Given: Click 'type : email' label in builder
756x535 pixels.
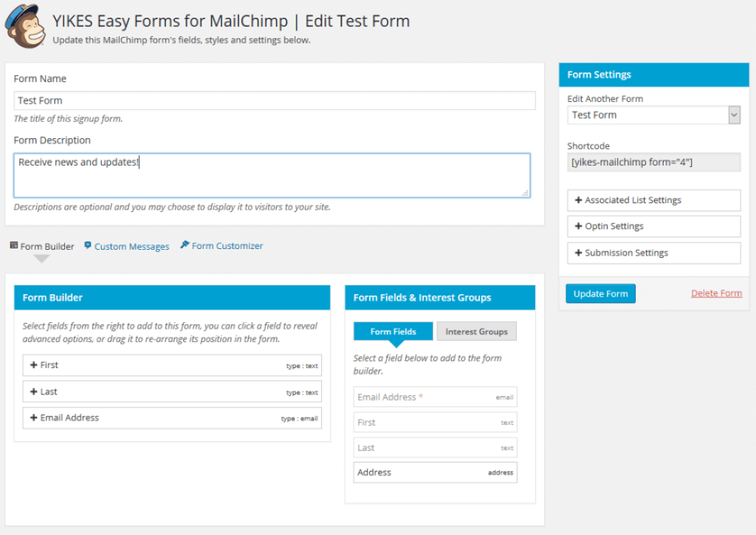Looking at the screenshot, I should [x=299, y=419].
